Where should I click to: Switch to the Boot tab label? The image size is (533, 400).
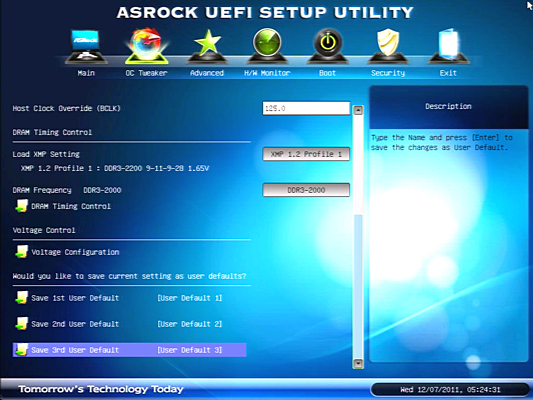click(x=327, y=73)
